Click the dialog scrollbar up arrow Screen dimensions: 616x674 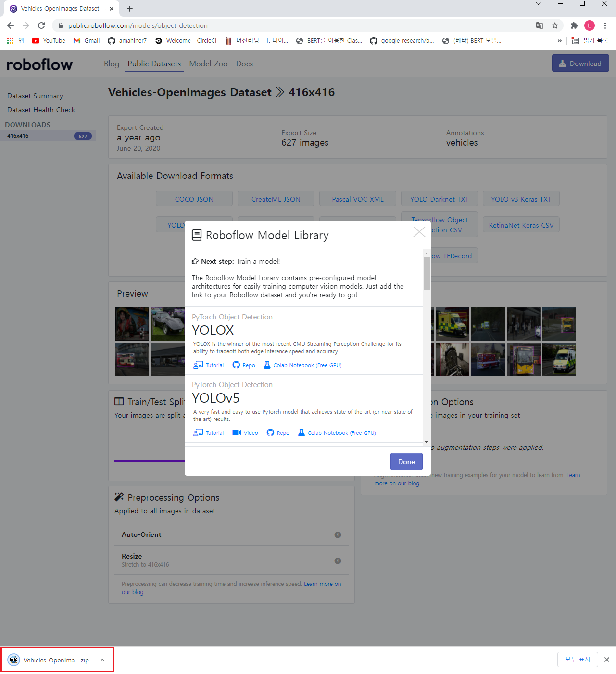[427, 253]
